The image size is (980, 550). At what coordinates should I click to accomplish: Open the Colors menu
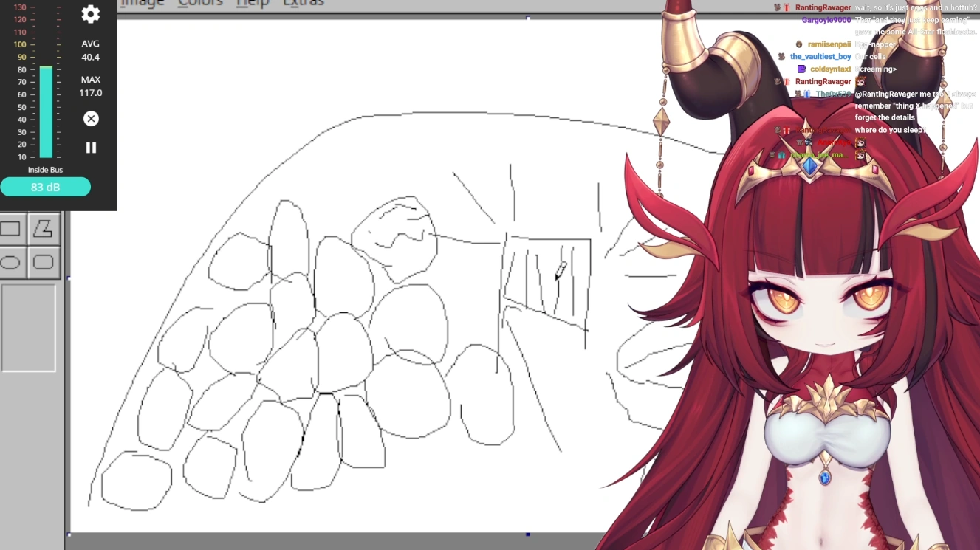(200, 3)
